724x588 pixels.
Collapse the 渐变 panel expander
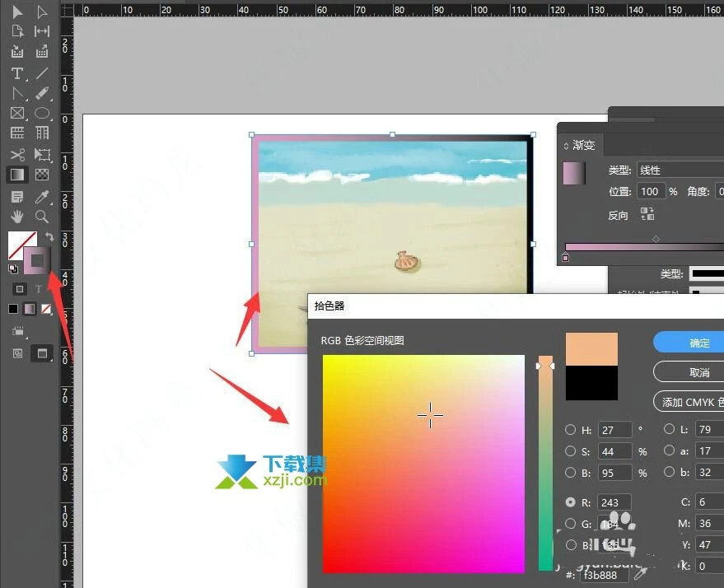tap(566, 146)
